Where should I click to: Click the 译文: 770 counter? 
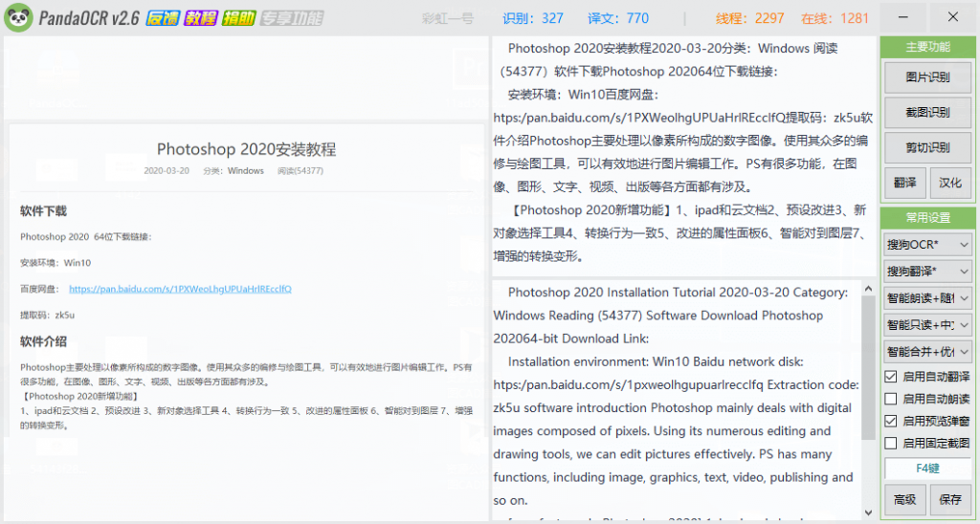coord(618,18)
